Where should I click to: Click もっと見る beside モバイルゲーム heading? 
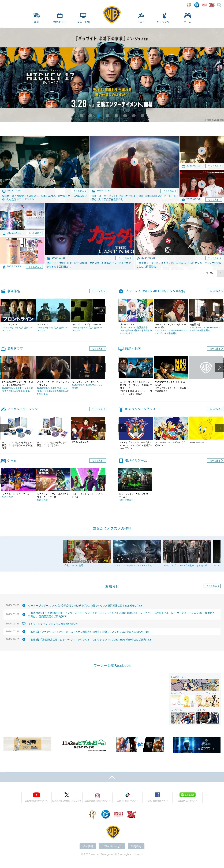tap(216, 460)
